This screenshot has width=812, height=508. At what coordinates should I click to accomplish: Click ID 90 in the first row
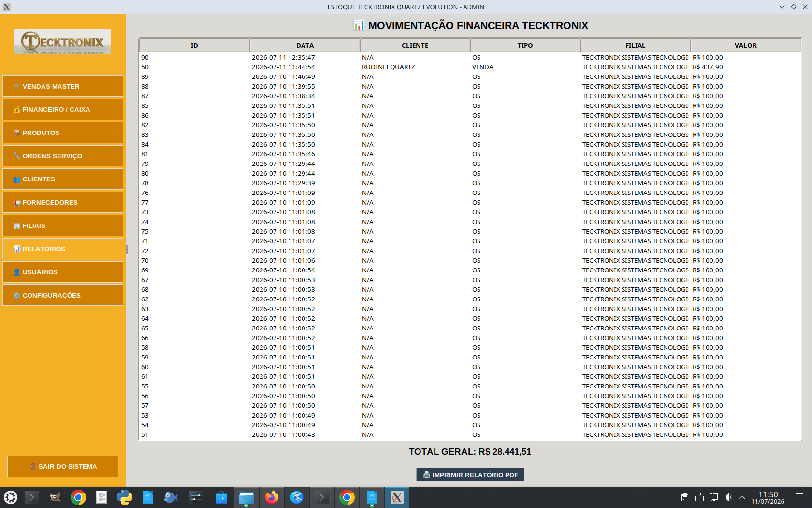[145, 58]
